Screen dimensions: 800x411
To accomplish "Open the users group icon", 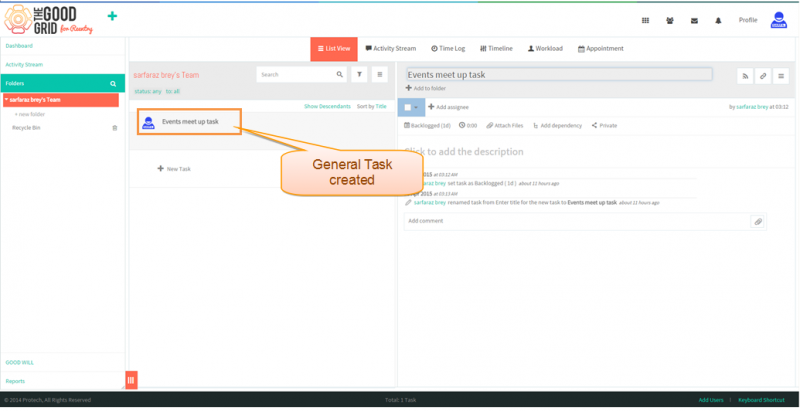I will click(670, 20).
